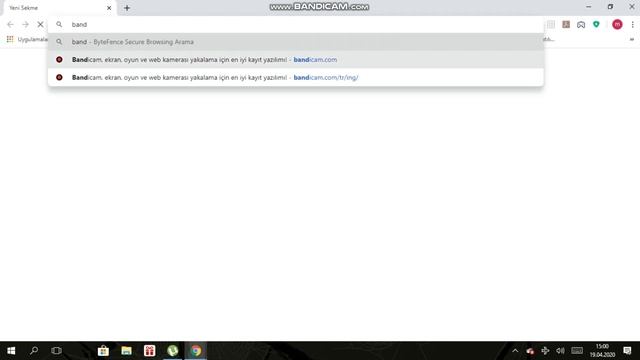This screenshot has height=360, width=640.
Task: Open the volume control in tray
Action: tap(560, 351)
